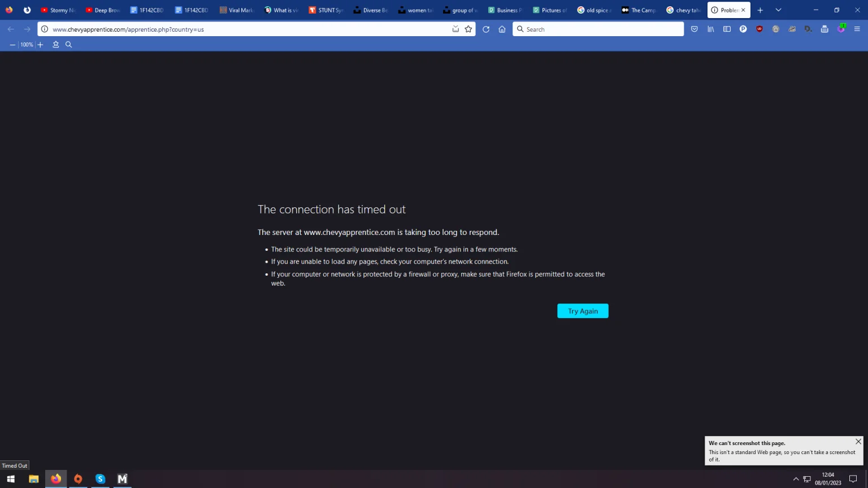The height and width of the screenshot is (488, 868).
Task: Open the Save to Pocket icon
Action: click(x=695, y=29)
